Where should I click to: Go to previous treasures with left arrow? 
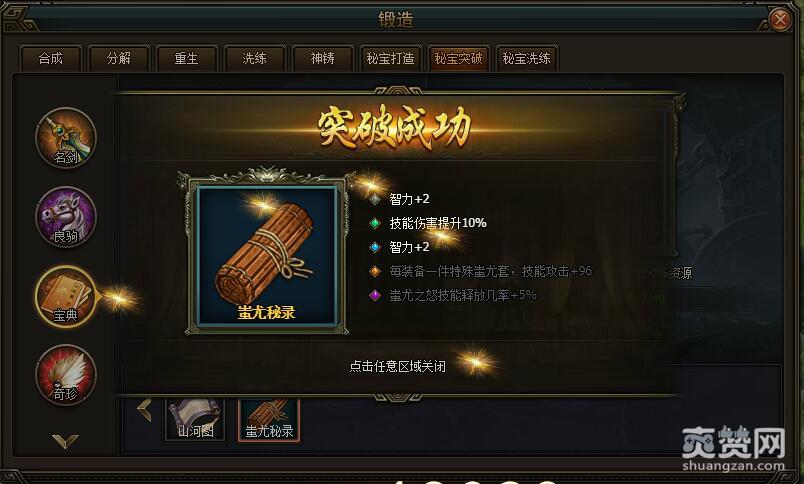(145, 410)
